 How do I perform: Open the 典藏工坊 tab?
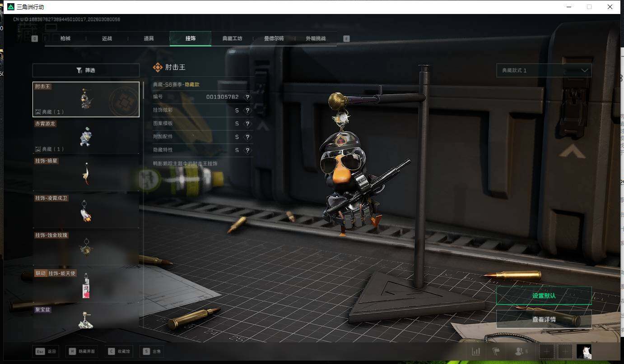click(x=232, y=39)
